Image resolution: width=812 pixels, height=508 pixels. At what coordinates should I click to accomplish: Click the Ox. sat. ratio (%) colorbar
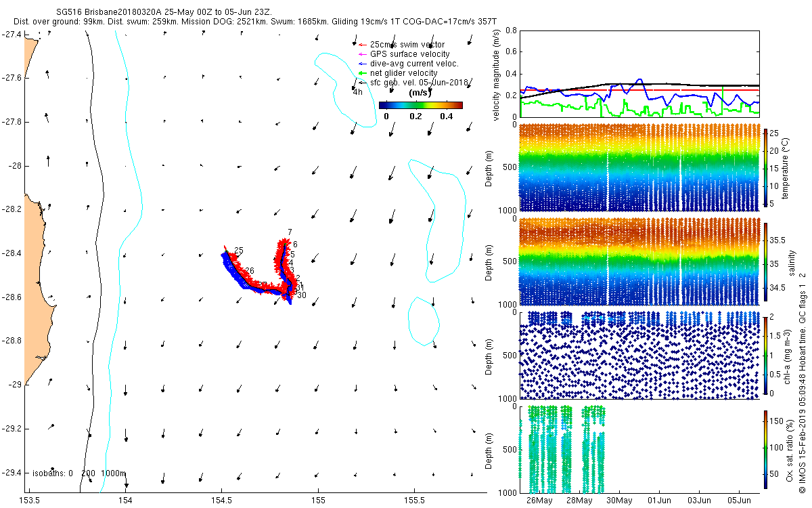click(x=765, y=450)
